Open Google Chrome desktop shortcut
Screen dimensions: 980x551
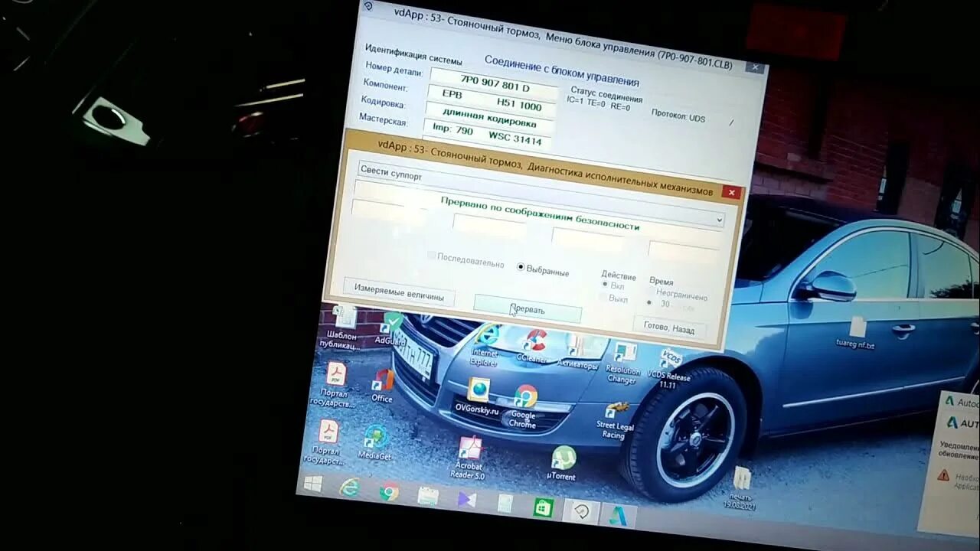coord(524,406)
